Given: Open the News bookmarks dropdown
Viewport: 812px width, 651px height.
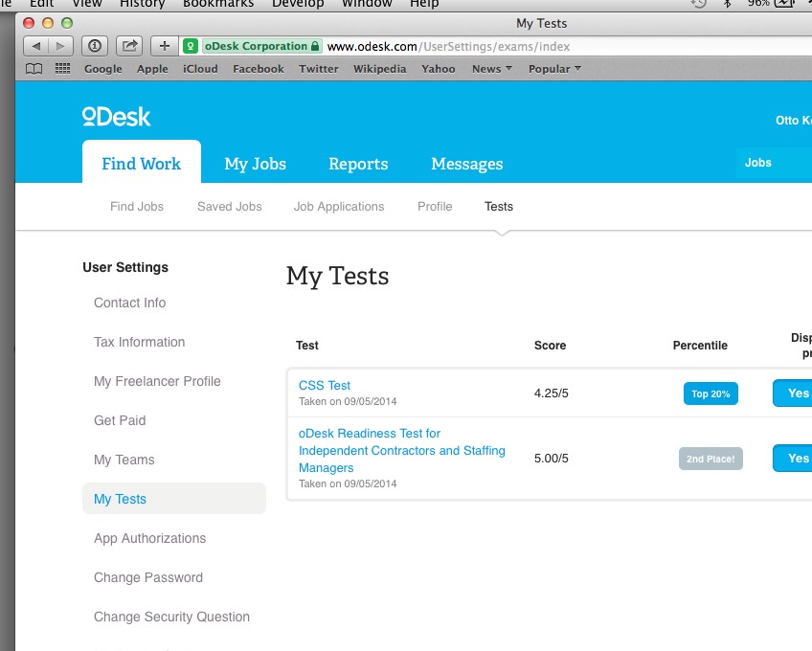Looking at the screenshot, I should pos(490,68).
